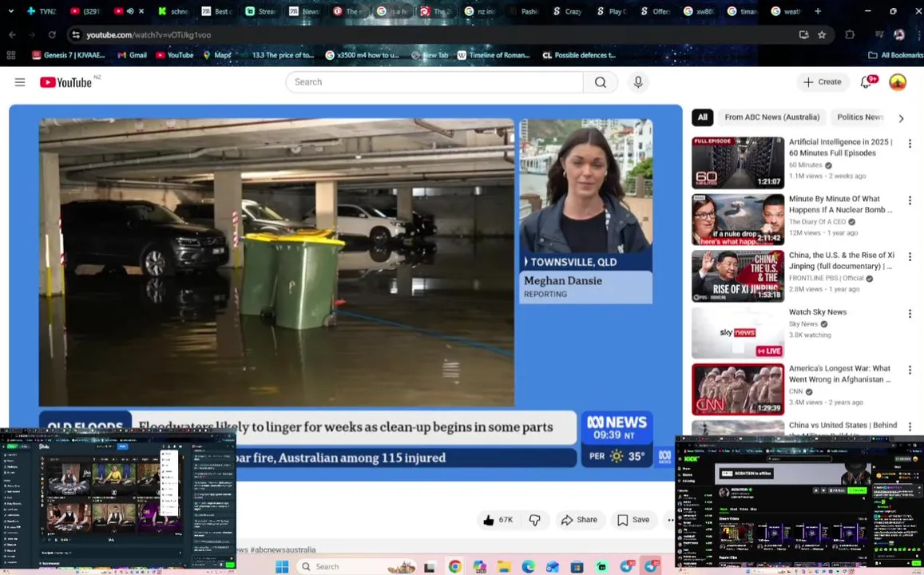Open the YouTube guide hamburger menu
924x575 pixels.
[20, 82]
